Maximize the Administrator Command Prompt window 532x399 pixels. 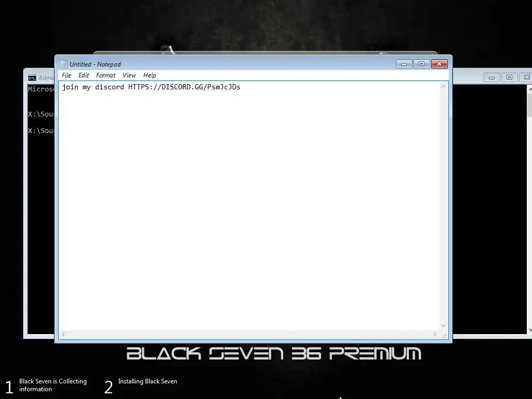point(509,78)
